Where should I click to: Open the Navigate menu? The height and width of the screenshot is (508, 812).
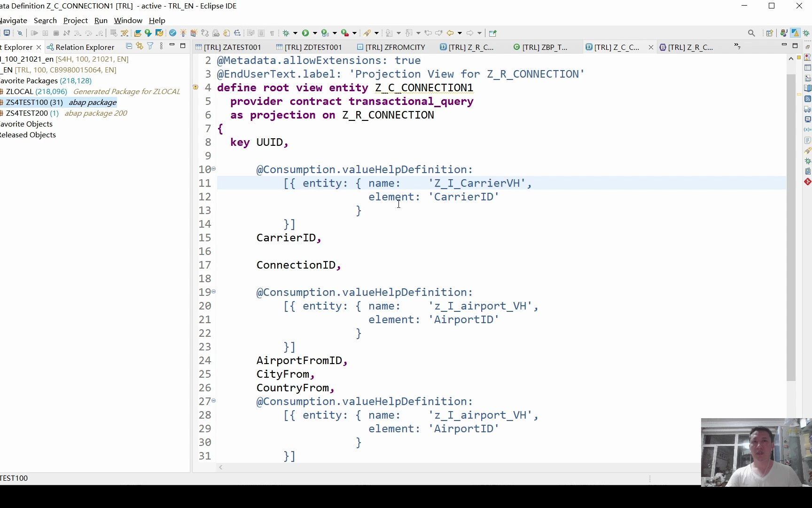click(14, 21)
